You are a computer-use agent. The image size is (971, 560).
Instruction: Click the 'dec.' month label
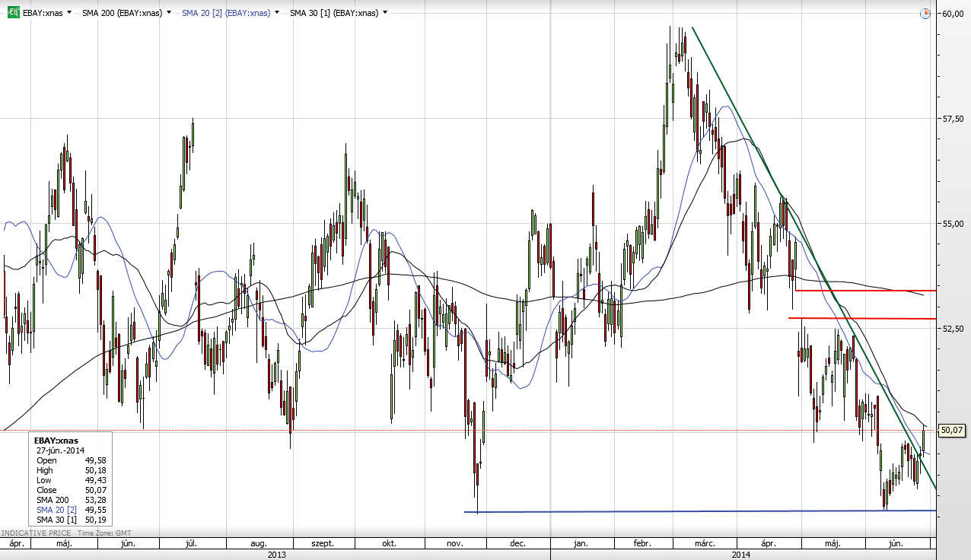(517, 544)
